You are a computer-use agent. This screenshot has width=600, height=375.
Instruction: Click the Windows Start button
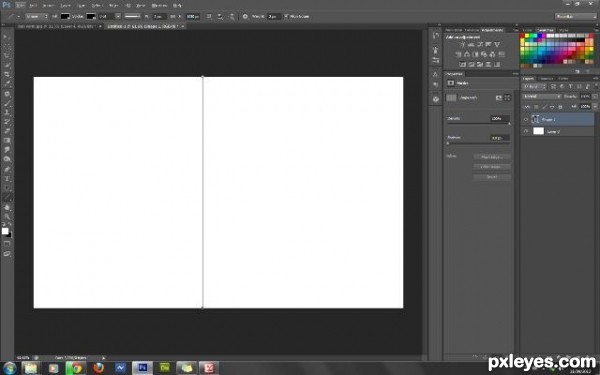click(x=9, y=368)
